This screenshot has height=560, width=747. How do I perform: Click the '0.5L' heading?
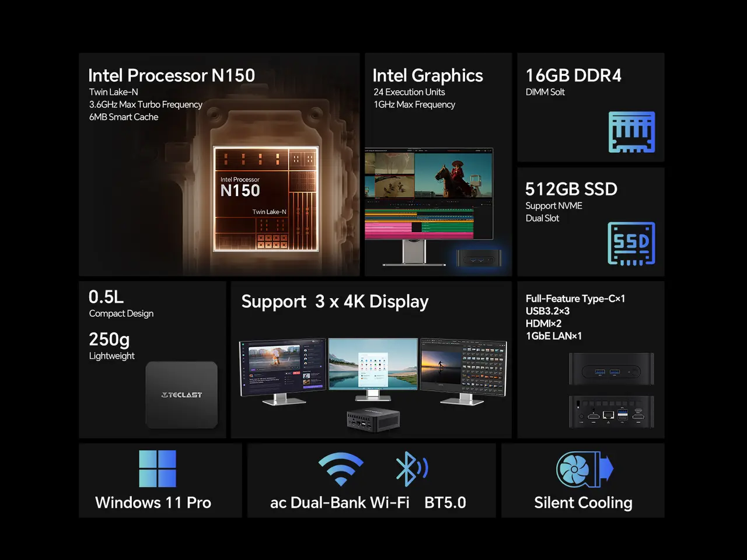[x=106, y=297]
